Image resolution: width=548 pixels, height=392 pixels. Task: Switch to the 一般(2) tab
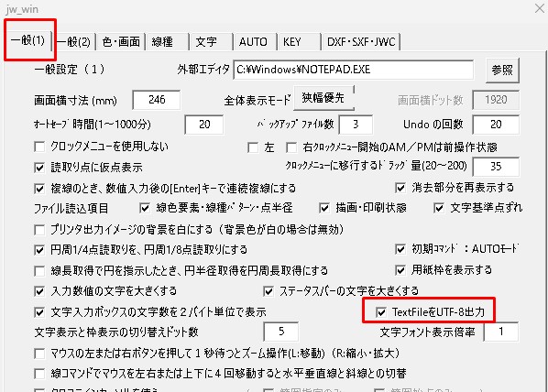click(73, 42)
